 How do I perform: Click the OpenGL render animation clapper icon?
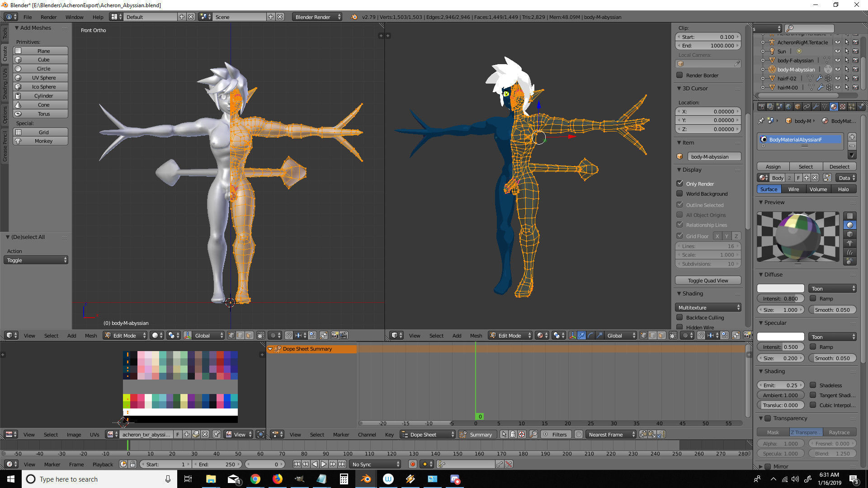pos(344,335)
